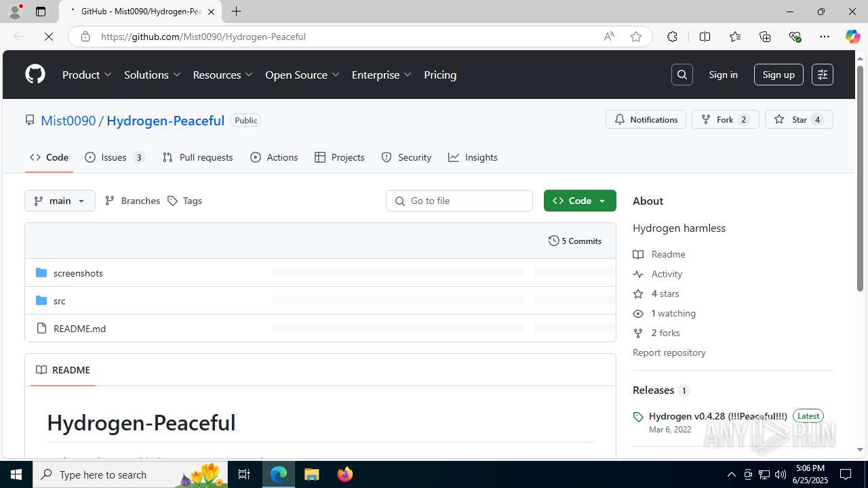Open Browser essentials heart icon
868x488 pixels.
click(795, 37)
